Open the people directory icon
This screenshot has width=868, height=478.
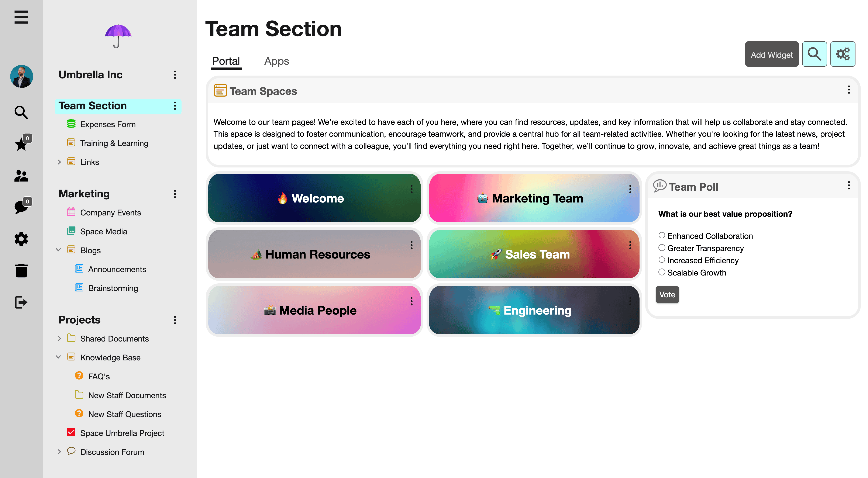(x=21, y=176)
